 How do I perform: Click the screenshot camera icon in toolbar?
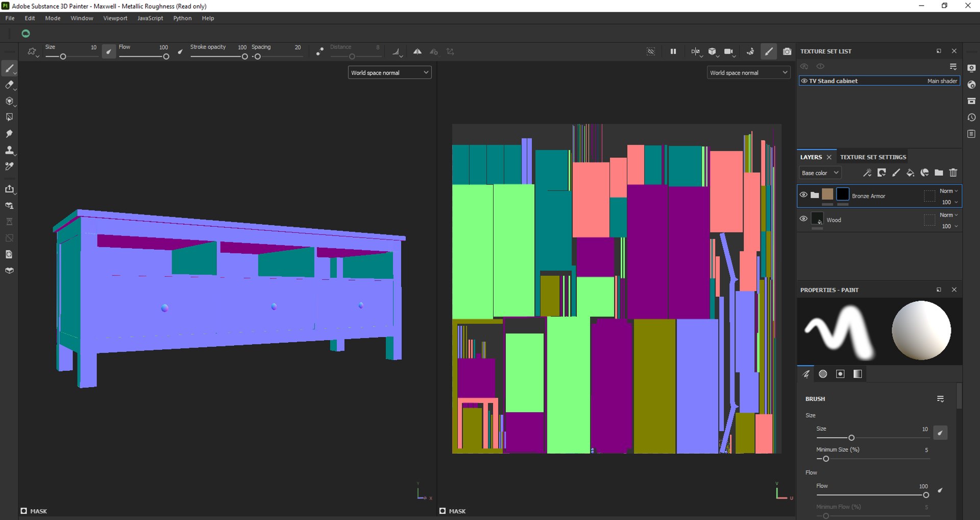pos(787,52)
